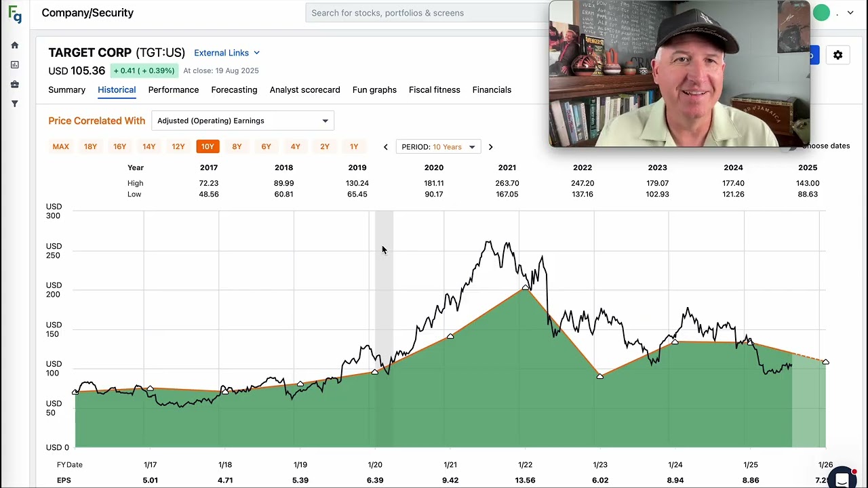Viewport: 868px width, 488px height.
Task: Click the 1/20 earnings triangle marker
Action: (375, 371)
